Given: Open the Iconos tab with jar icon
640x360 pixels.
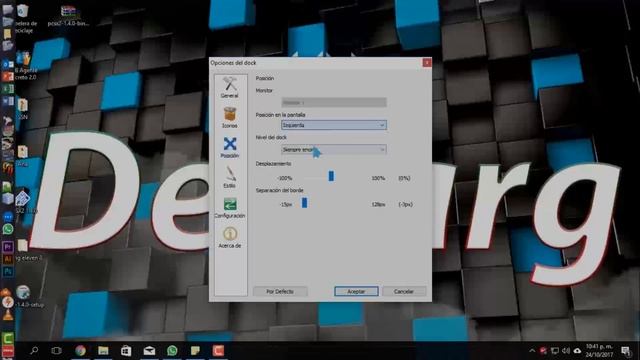Looking at the screenshot, I should click(229, 118).
